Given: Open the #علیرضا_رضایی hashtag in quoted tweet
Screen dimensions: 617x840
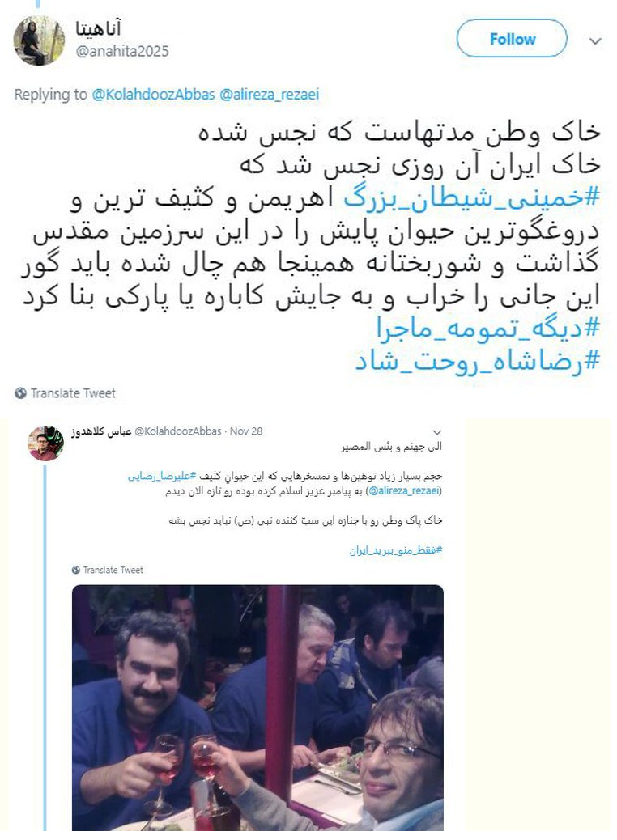Looking at the screenshot, I should [x=162, y=477].
